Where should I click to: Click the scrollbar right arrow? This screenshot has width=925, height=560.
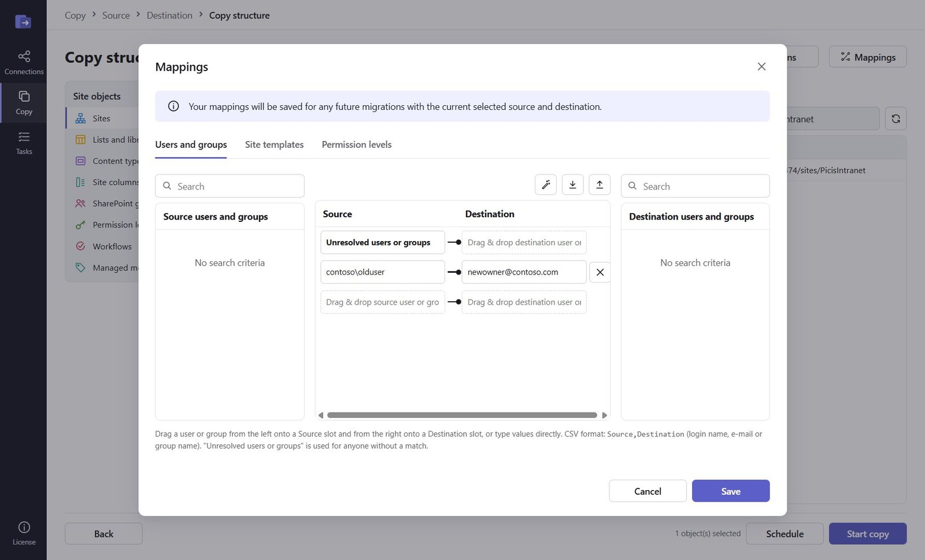[x=604, y=415]
